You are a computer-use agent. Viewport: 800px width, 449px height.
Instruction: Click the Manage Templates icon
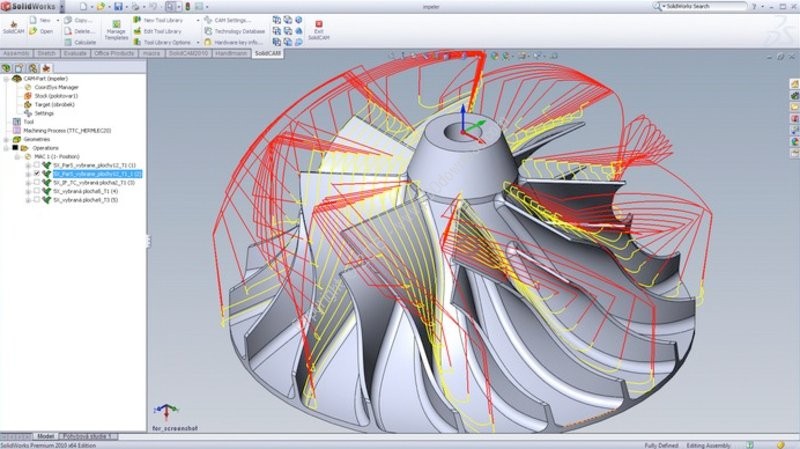(x=116, y=27)
